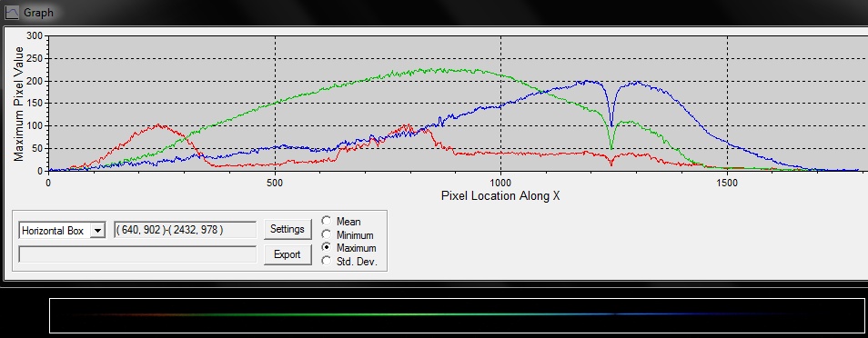The image size is (868, 338).
Task: Select the Maximum radio button
Action: [327, 247]
